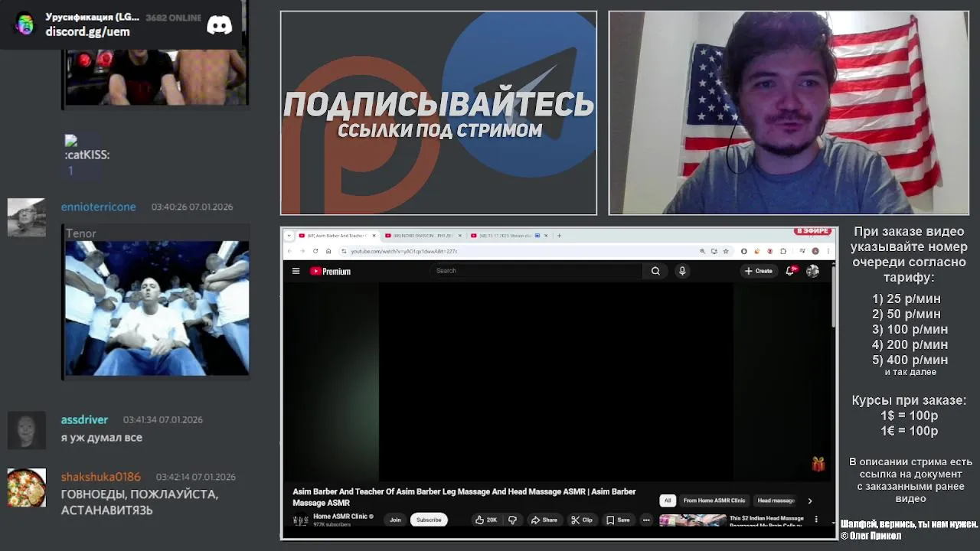This screenshot has width=980, height=551.
Task: Click the YouTube search input field
Action: coord(536,271)
